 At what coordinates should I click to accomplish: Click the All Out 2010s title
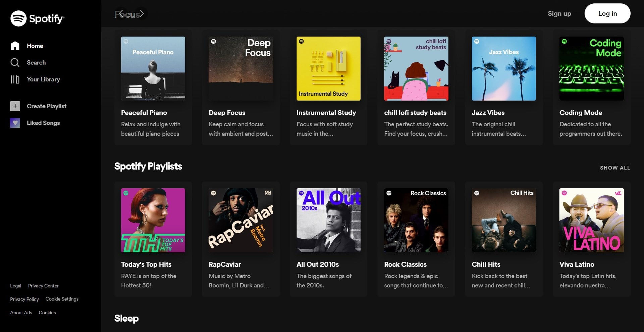(x=317, y=264)
